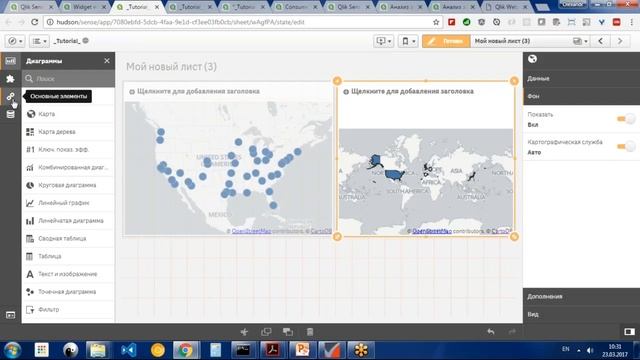The height and width of the screenshot is (360, 640).
Task: Click the Готово done button
Action: (446, 41)
